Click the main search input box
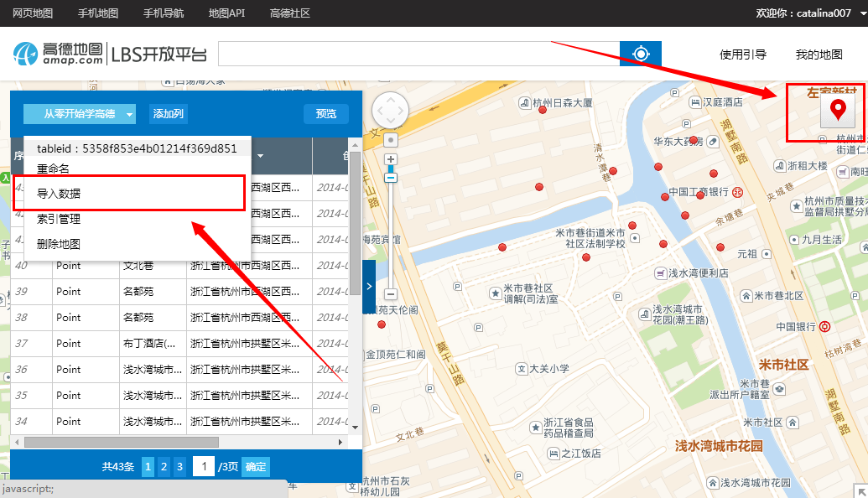Image resolution: width=868 pixels, height=498 pixels. point(419,54)
